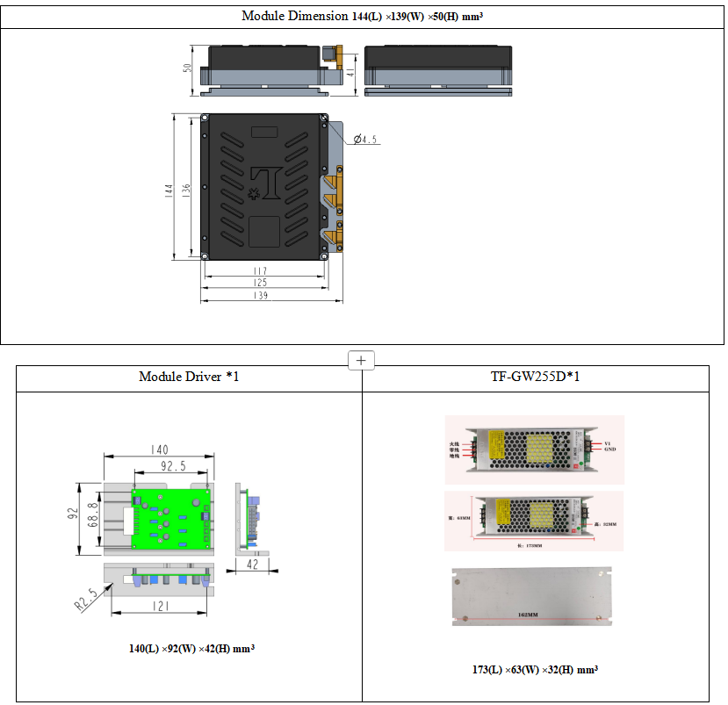Click the "173(L) ×63(W) ×32(H) mm³" caption
The width and height of the screenshot is (728, 705).
pyautogui.click(x=536, y=670)
